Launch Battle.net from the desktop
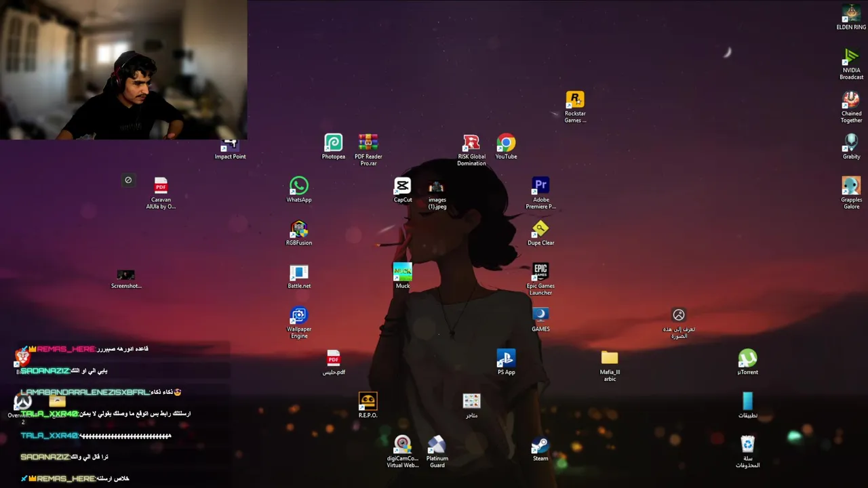The image size is (868, 488). pos(299,276)
